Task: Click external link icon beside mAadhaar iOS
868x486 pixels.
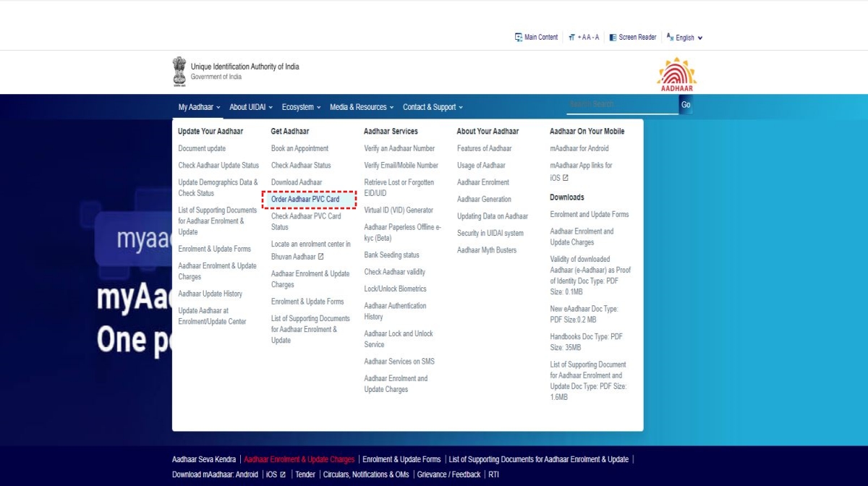Action: pyautogui.click(x=566, y=178)
